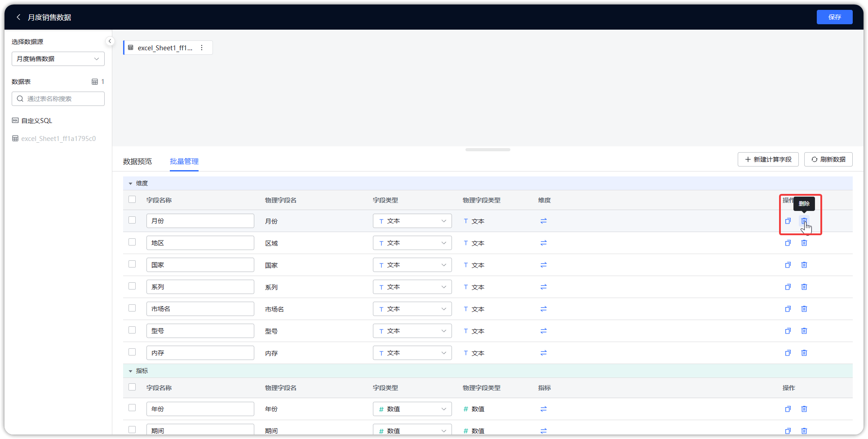Image resolution: width=868 pixels, height=439 pixels.
Task: Switch 系列 from dimension to metric
Action: (x=544, y=287)
